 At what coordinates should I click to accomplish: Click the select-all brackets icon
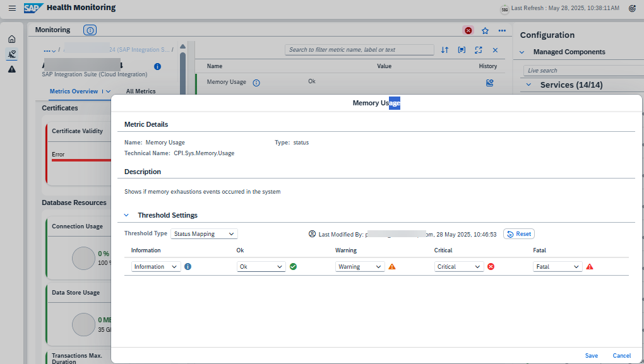coord(462,50)
